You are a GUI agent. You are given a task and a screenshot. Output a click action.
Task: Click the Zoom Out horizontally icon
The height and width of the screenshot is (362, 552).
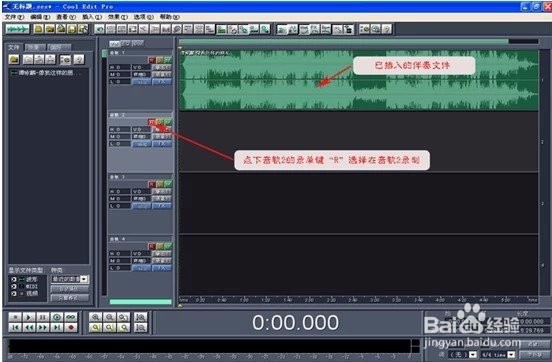point(109,317)
